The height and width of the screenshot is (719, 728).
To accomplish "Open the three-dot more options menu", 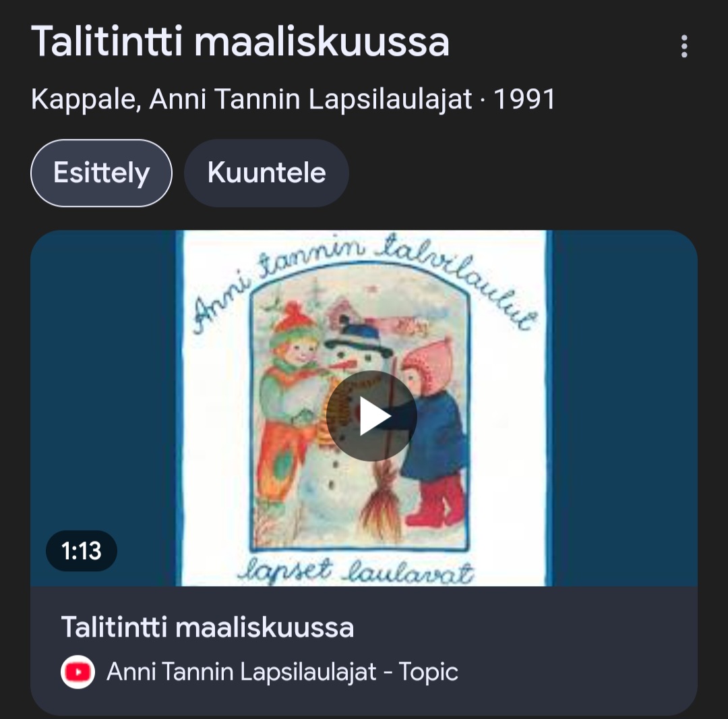I will (x=684, y=47).
